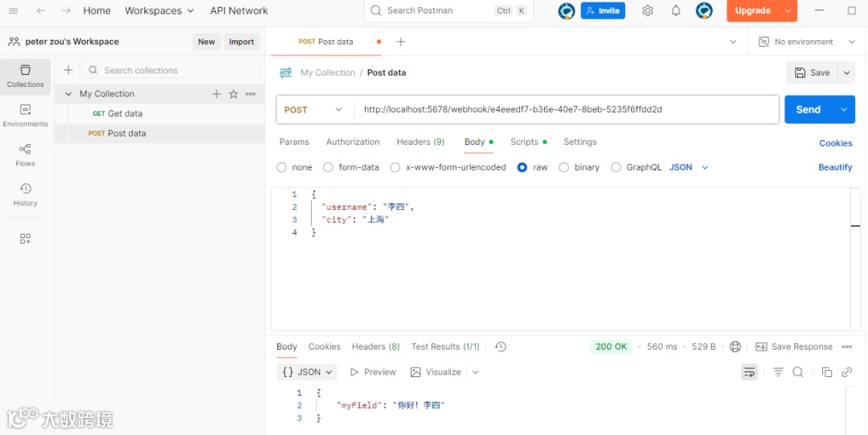
Task: Select x-www-form-urlencoded body type
Action: 395,167
